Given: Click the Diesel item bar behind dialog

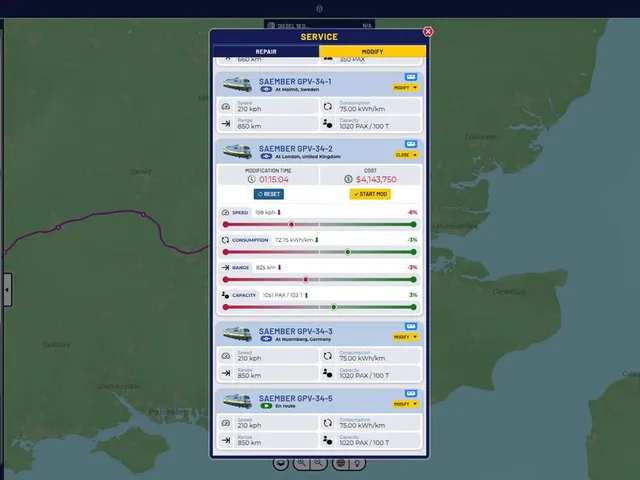Looking at the screenshot, I should pos(319,25).
